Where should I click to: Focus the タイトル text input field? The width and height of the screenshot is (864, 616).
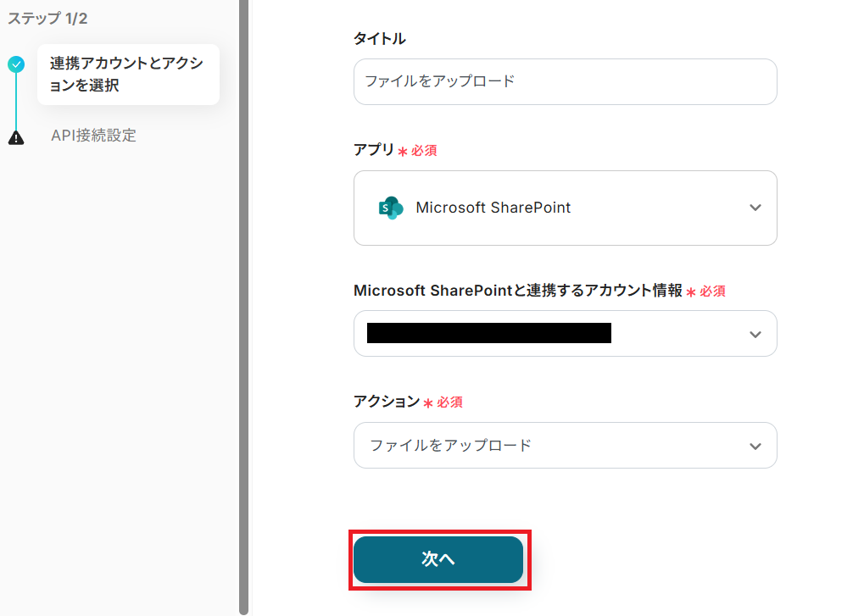[x=565, y=81]
